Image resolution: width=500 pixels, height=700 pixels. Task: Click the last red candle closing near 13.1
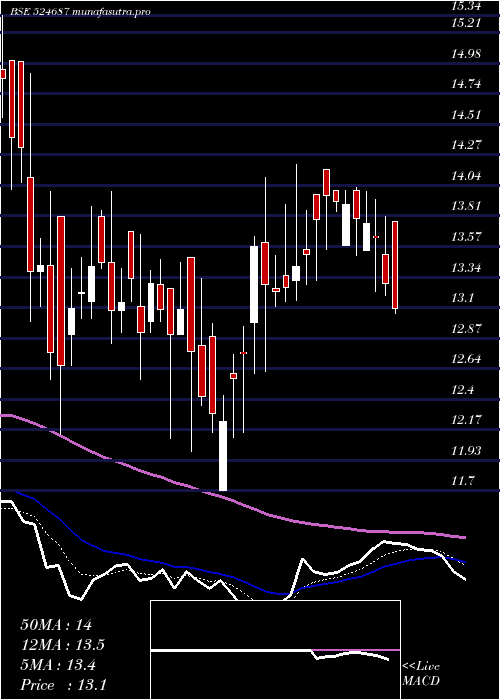pyautogui.click(x=395, y=265)
